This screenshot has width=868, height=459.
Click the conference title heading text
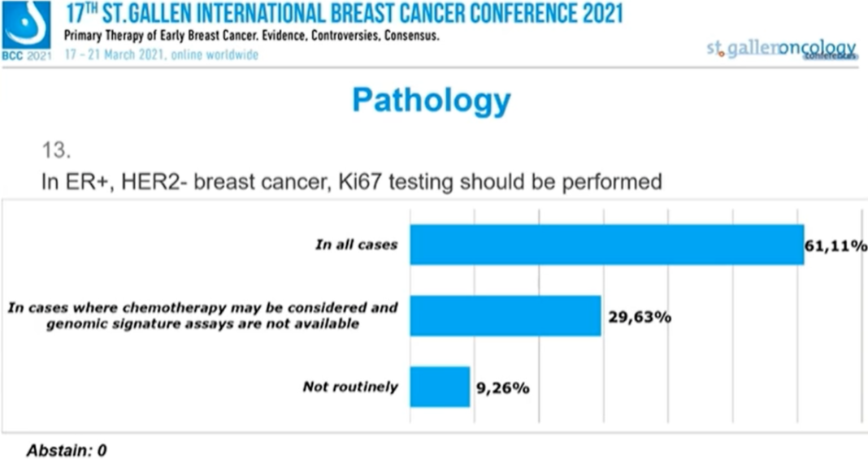(345, 14)
